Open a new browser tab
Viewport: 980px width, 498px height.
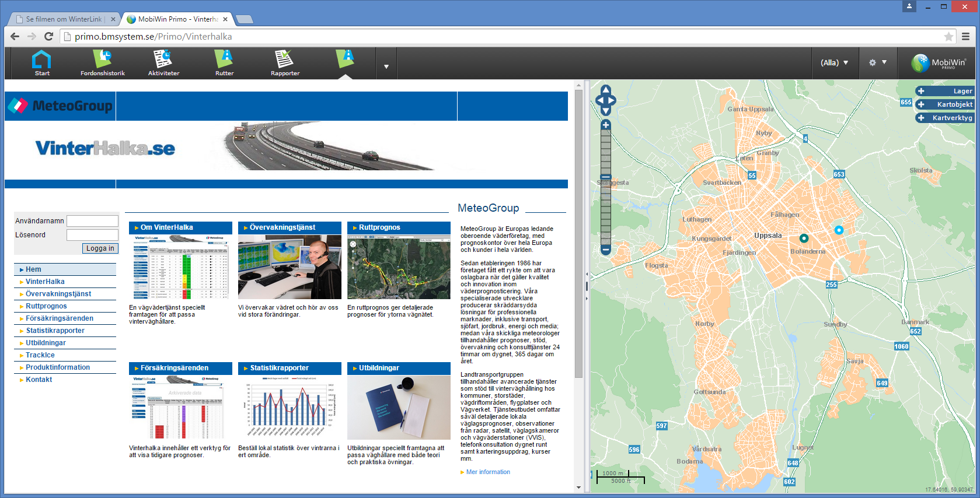point(244,19)
